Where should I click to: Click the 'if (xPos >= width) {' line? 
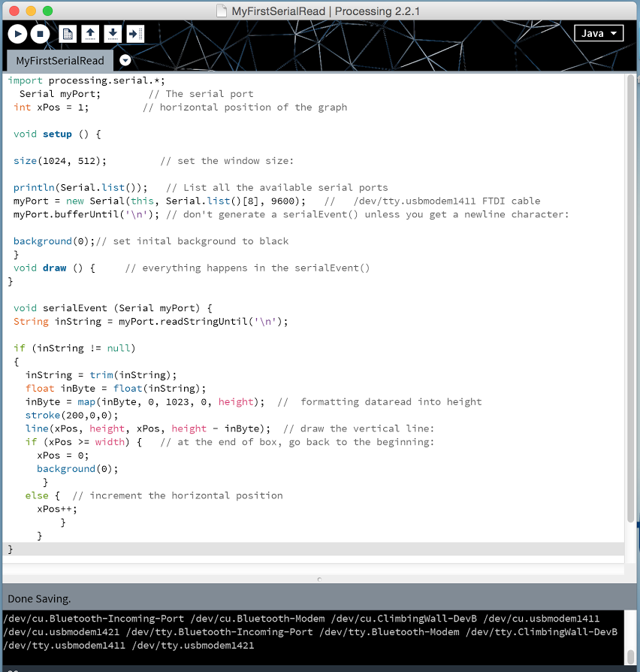(x=83, y=442)
